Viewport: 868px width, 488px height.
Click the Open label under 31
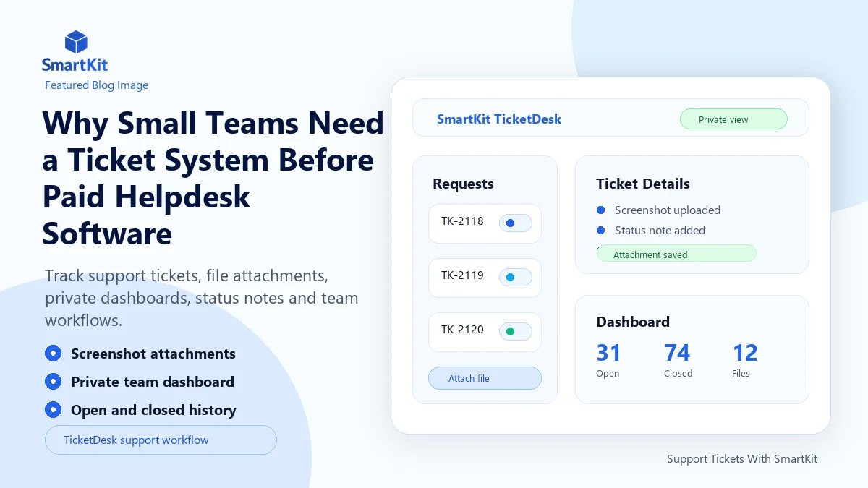point(608,374)
